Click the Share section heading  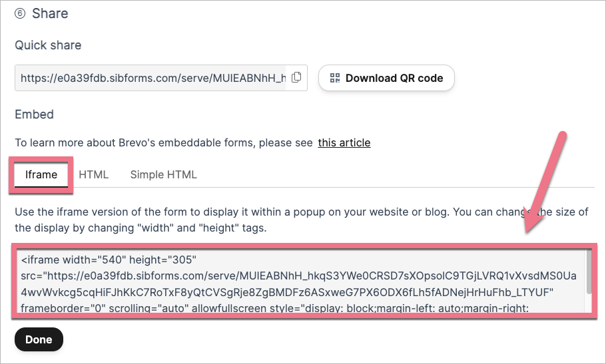point(50,13)
